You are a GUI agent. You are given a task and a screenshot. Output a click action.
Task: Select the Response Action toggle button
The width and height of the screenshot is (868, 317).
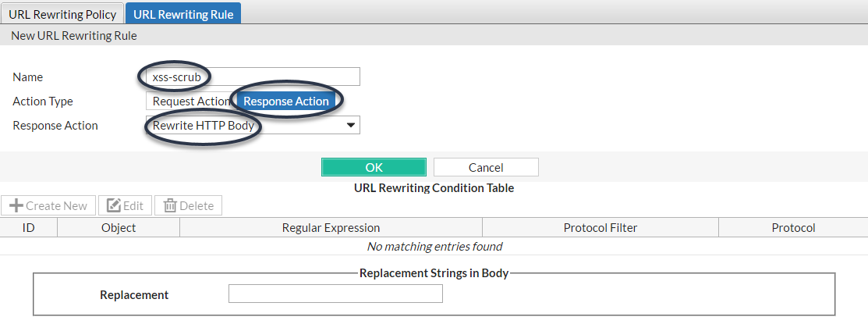coord(286,102)
